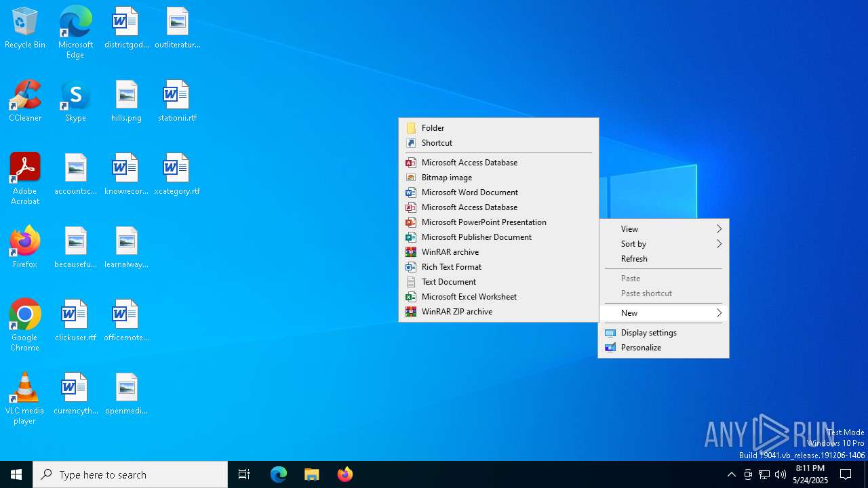Expand the Sort by submenu

663,244
